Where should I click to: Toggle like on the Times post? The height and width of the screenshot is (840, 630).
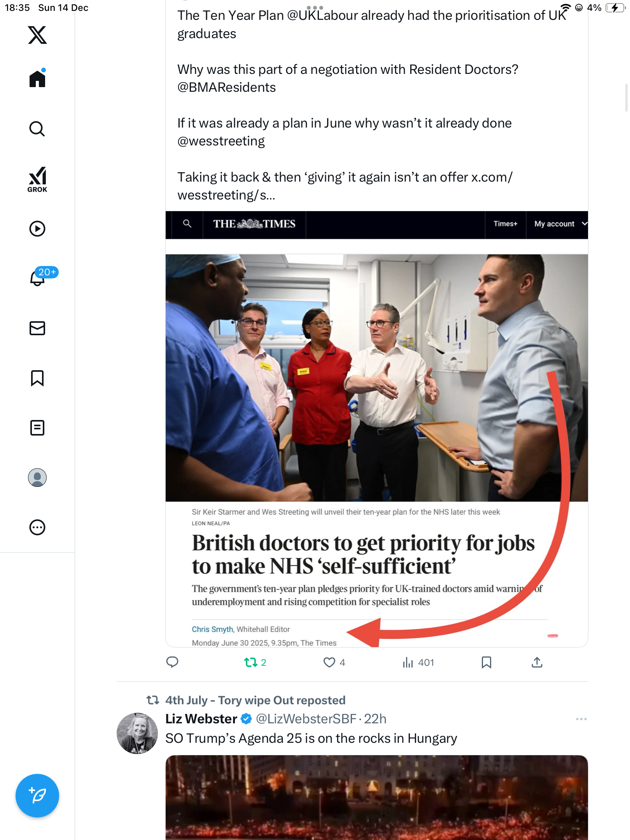[x=329, y=662]
